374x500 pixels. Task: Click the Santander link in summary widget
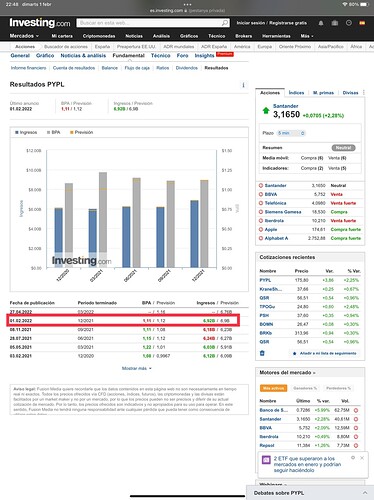click(x=285, y=106)
